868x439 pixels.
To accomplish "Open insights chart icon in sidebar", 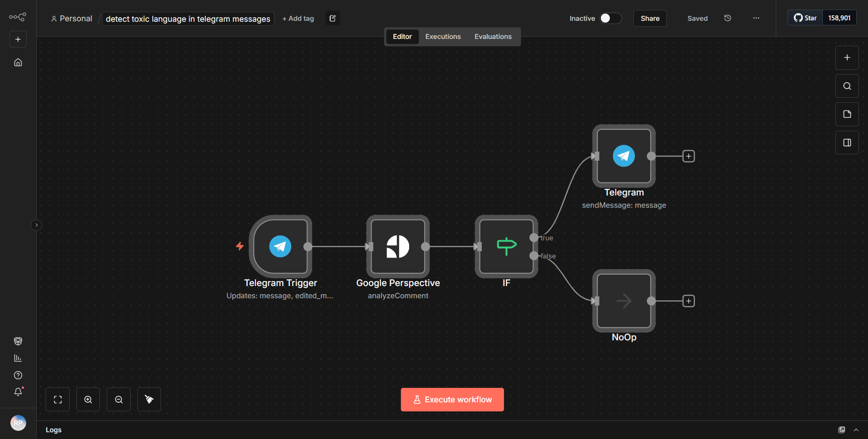I will (18, 358).
